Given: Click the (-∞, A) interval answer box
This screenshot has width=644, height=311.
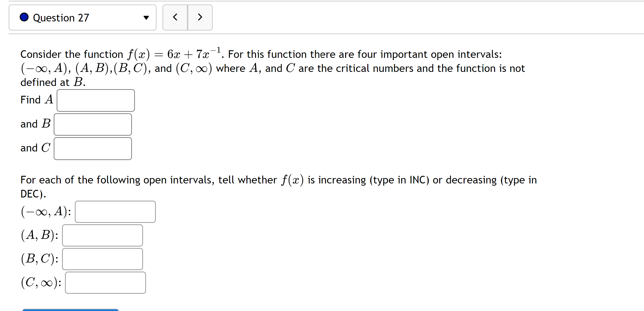Looking at the screenshot, I should [115, 212].
